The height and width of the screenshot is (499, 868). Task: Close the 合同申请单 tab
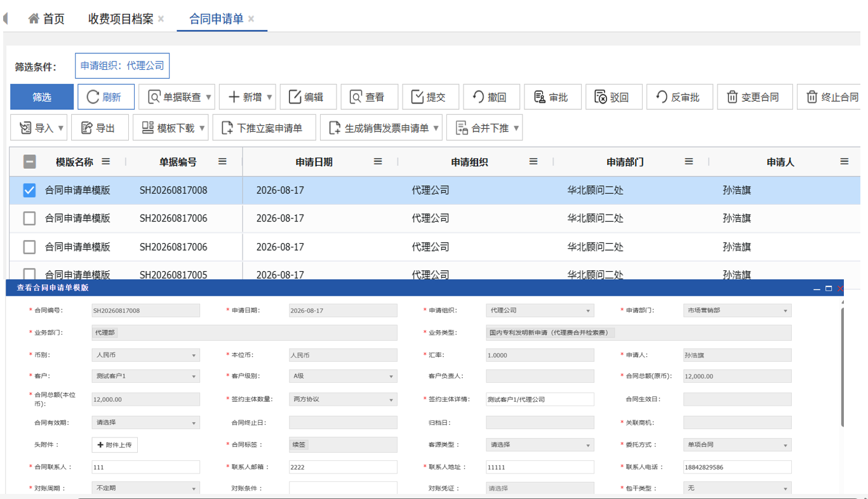point(251,19)
